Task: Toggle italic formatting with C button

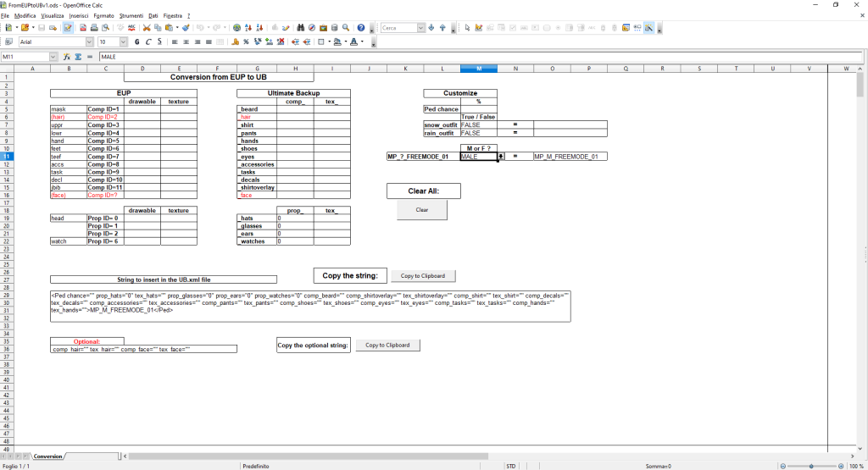Action: pyautogui.click(x=147, y=41)
